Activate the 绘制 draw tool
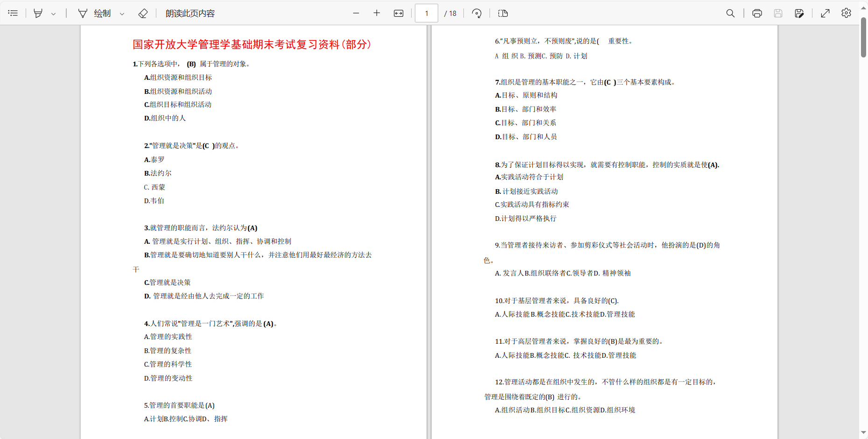 point(95,13)
